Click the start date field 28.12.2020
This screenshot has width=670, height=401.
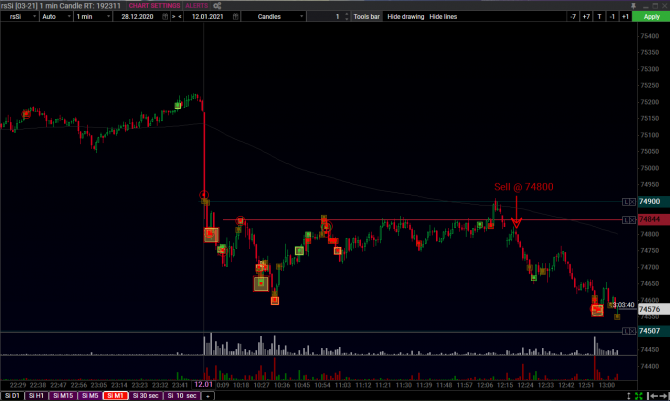(x=138, y=17)
